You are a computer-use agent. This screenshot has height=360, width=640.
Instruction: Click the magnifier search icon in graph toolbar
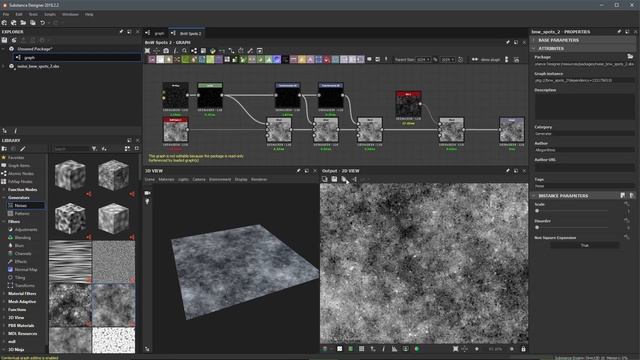coord(184,51)
